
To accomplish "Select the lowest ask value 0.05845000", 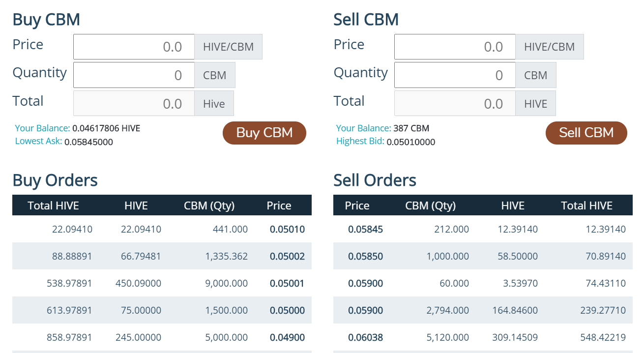I will point(89,142).
